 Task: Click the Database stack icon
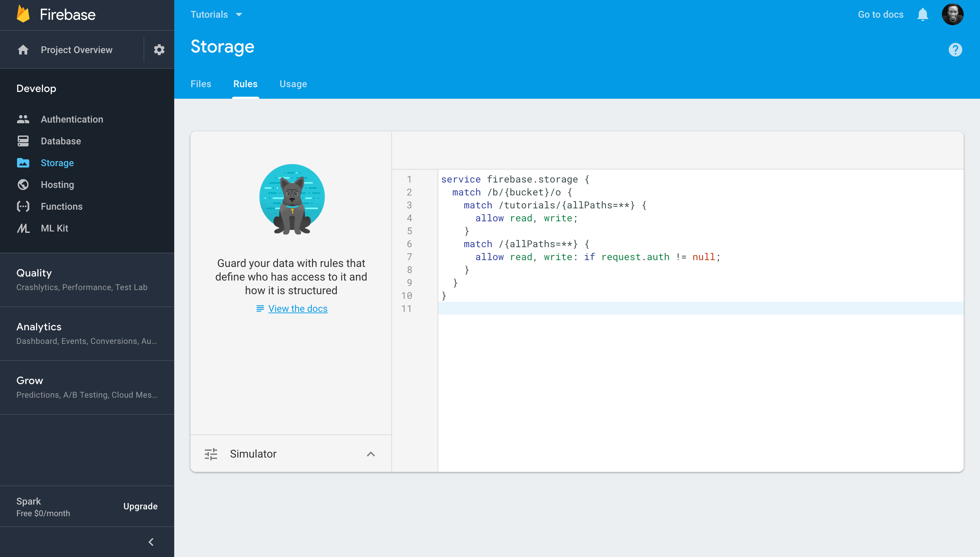tap(23, 141)
